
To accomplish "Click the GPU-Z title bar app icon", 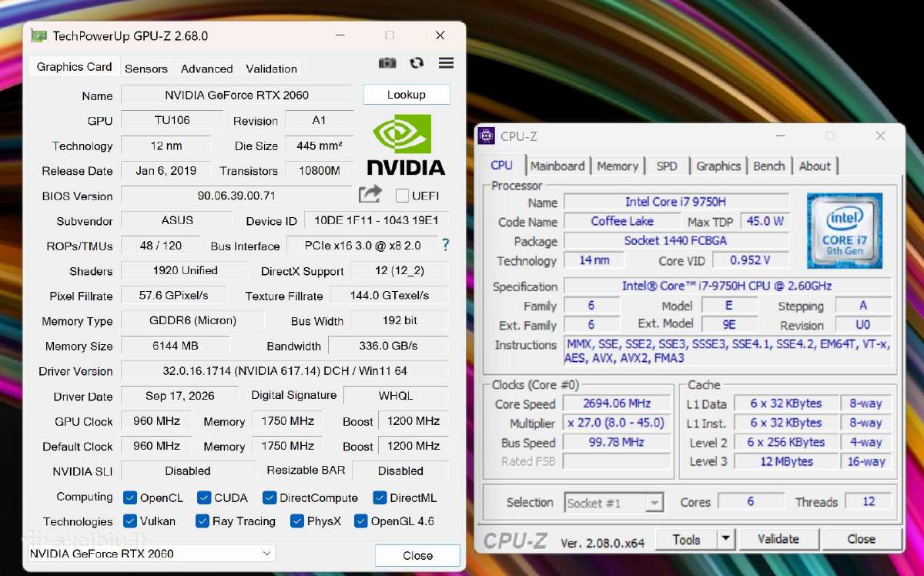I will pos(38,35).
